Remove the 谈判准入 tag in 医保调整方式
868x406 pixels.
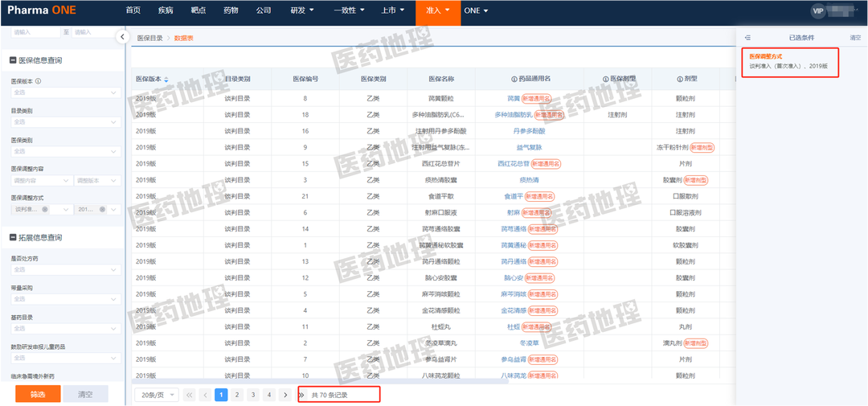click(45, 209)
